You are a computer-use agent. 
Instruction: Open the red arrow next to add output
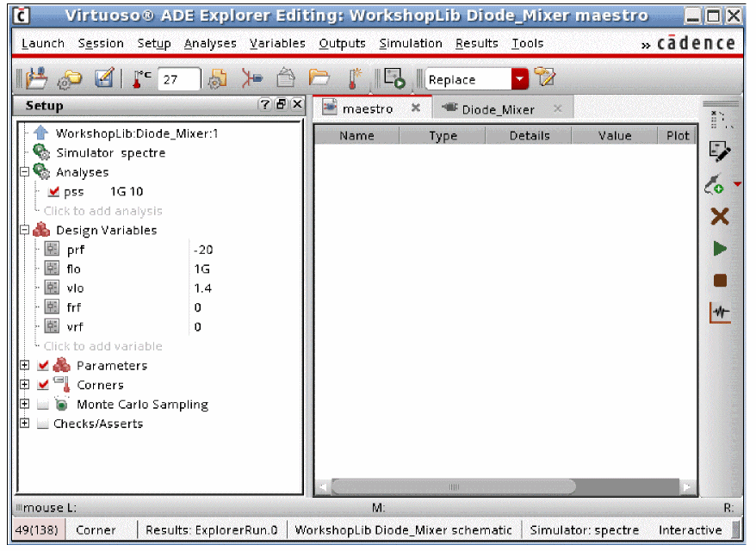tap(737, 184)
